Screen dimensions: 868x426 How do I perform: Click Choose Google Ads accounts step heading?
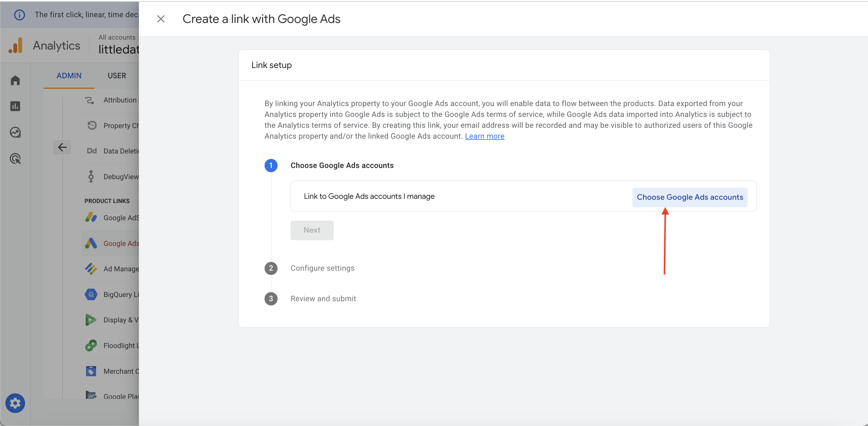[x=342, y=165]
